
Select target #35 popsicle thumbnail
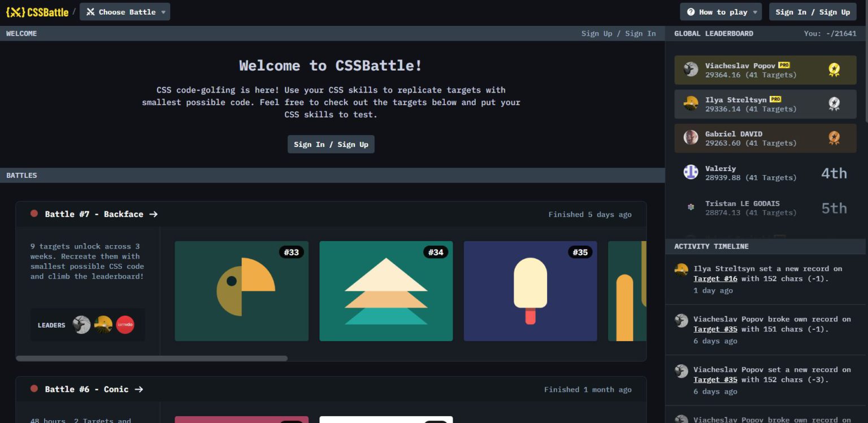tap(530, 291)
